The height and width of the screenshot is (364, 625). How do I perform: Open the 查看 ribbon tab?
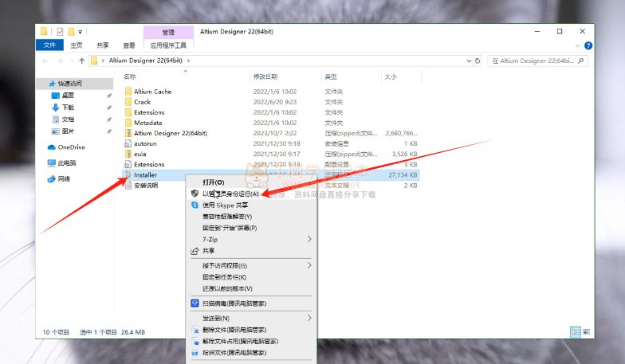(x=129, y=45)
